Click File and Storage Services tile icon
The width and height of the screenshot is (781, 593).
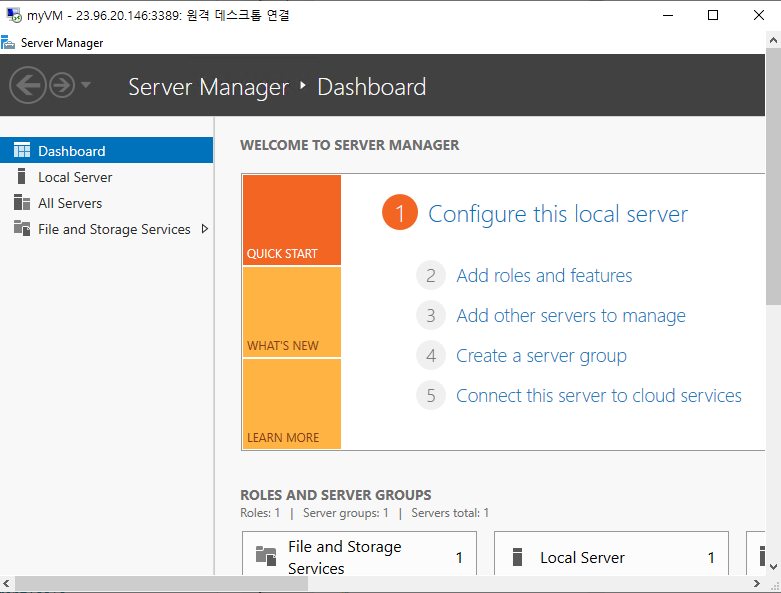[266, 556]
